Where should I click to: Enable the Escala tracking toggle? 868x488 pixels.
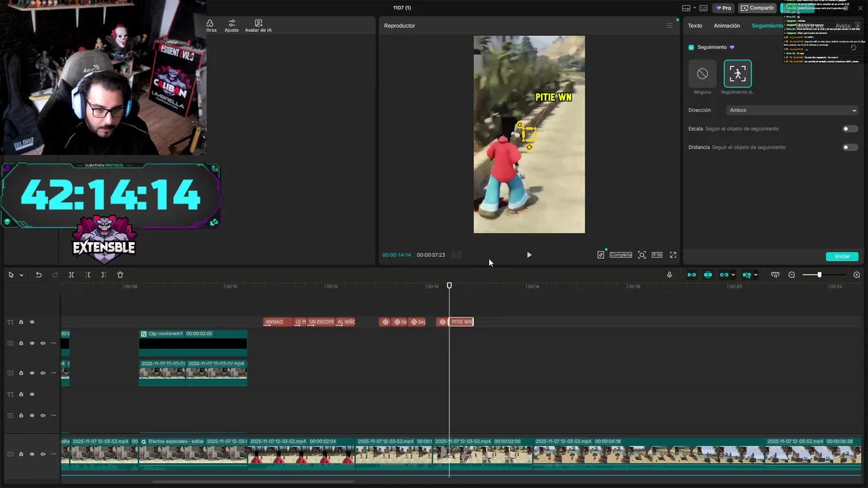[x=850, y=129]
